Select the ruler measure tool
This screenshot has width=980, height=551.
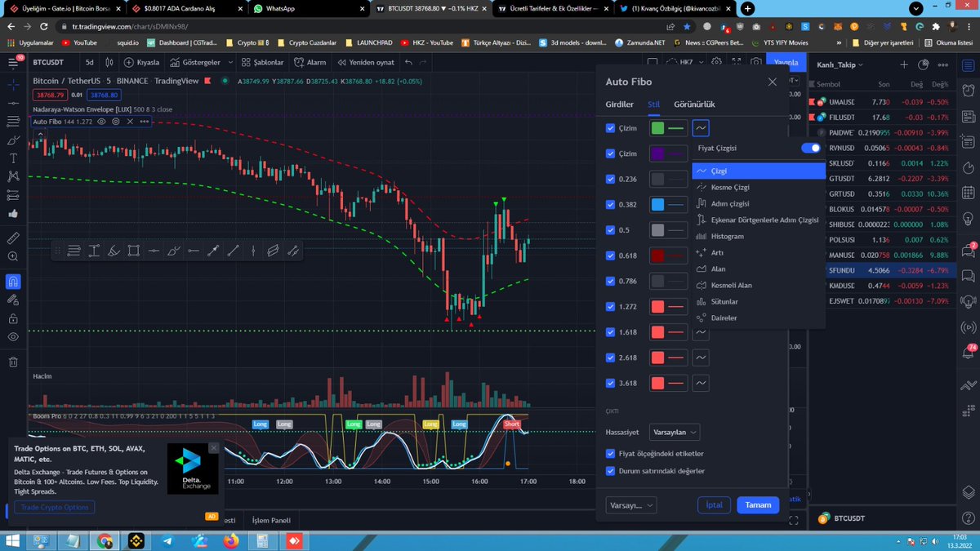pyautogui.click(x=13, y=238)
